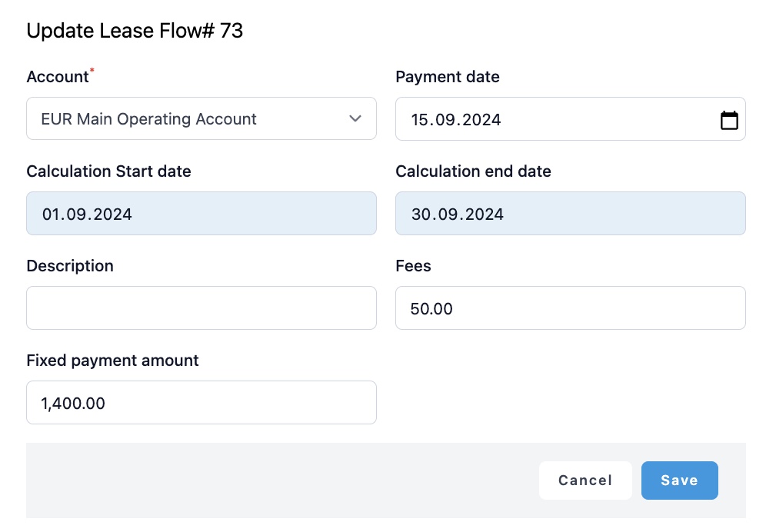The width and height of the screenshot is (766, 532).
Task: Click the Fees label
Action: click(x=413, y=265)
